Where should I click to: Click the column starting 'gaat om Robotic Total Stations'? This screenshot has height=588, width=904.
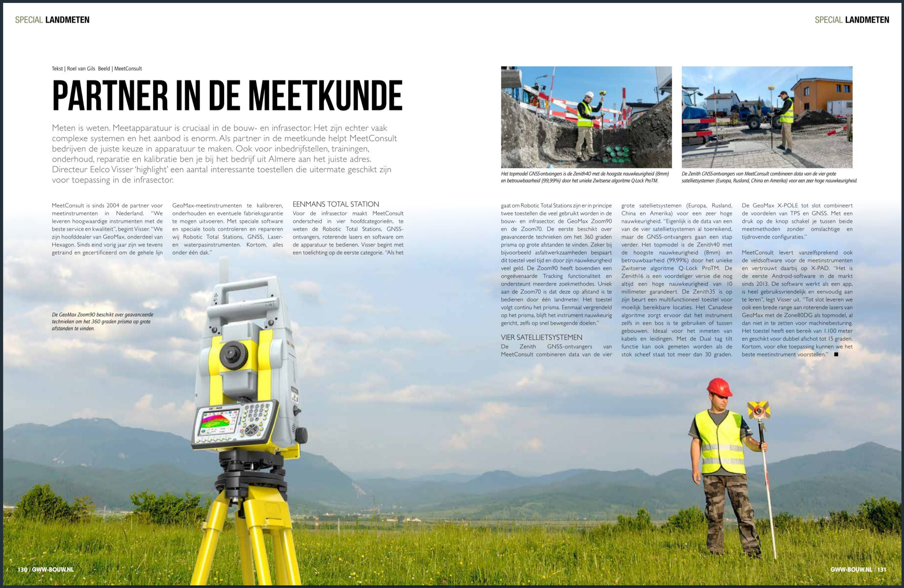(556, 264)
